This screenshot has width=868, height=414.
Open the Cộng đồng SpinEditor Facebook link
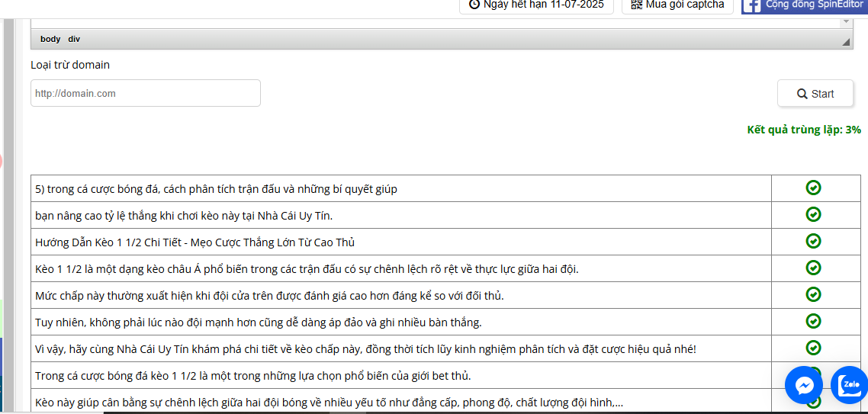(804, 5)
